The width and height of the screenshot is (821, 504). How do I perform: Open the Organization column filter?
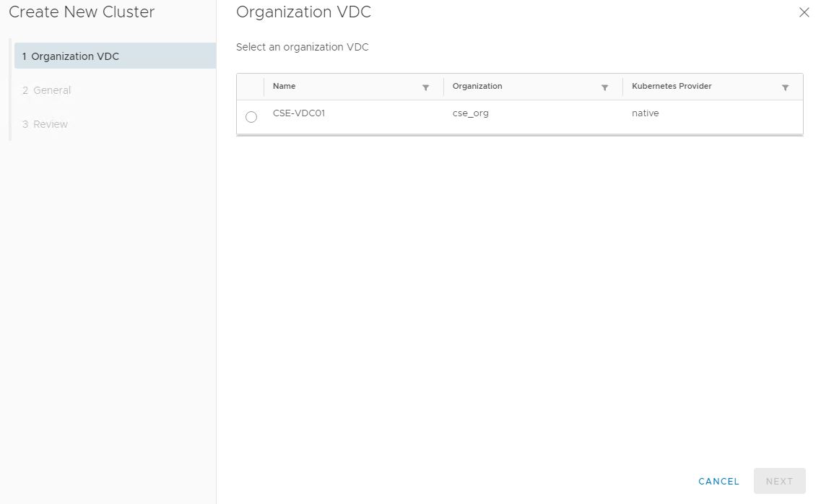coord(604,87)
